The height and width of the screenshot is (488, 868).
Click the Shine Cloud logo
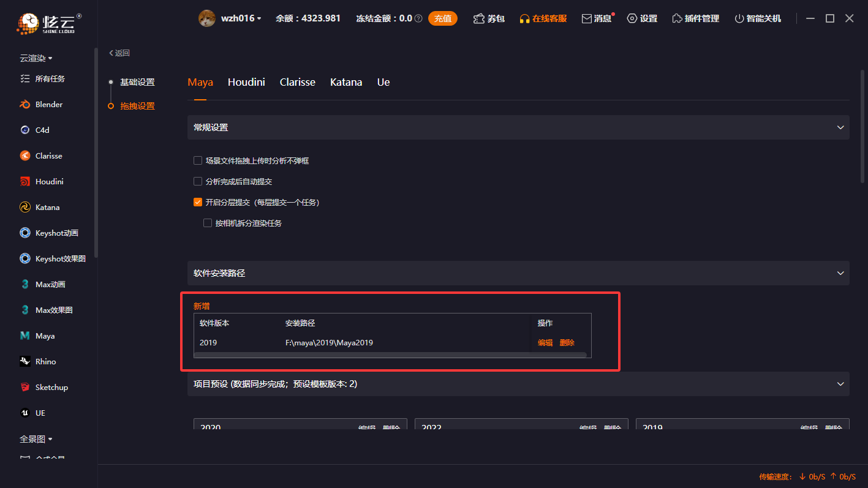(48, 23)
